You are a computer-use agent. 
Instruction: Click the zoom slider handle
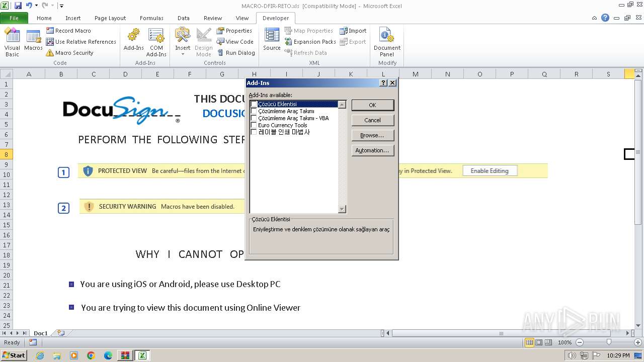coord(609,342)
